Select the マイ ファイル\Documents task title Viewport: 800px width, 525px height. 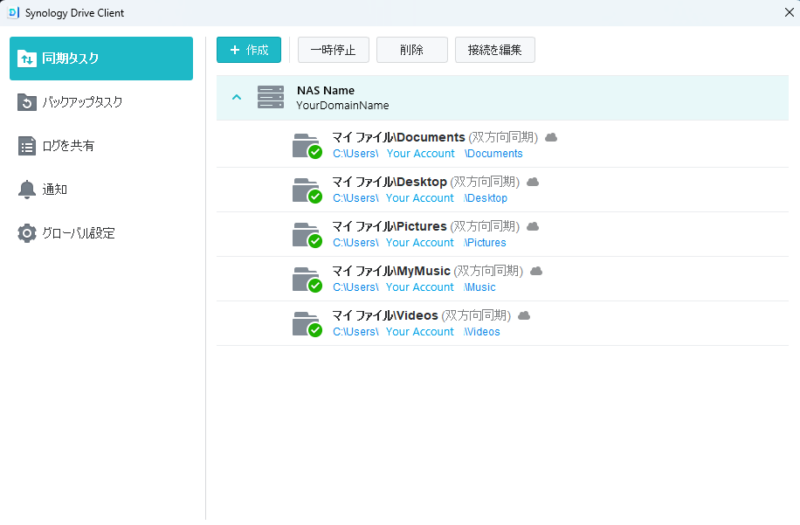[x=398, y=137]
